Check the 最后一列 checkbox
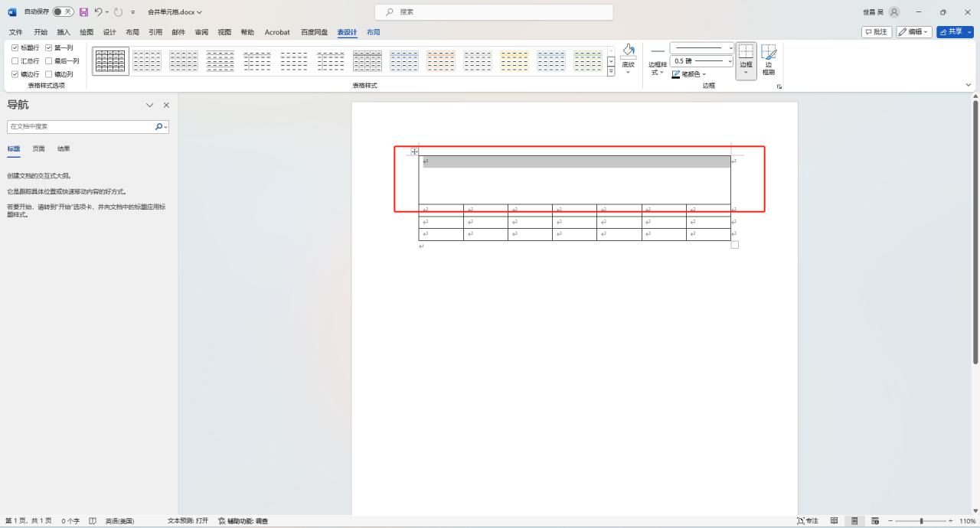 click(48, 60)
